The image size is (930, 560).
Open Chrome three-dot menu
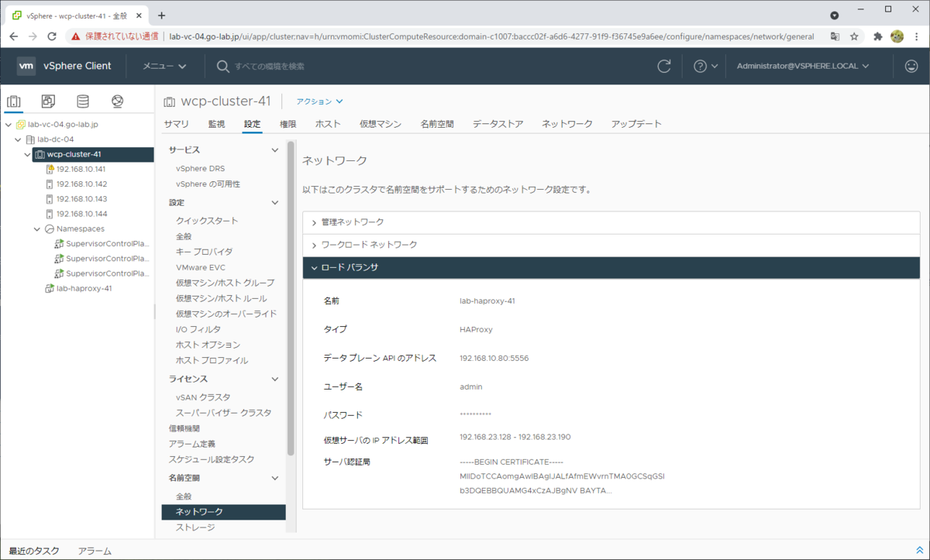pos(917,36)
